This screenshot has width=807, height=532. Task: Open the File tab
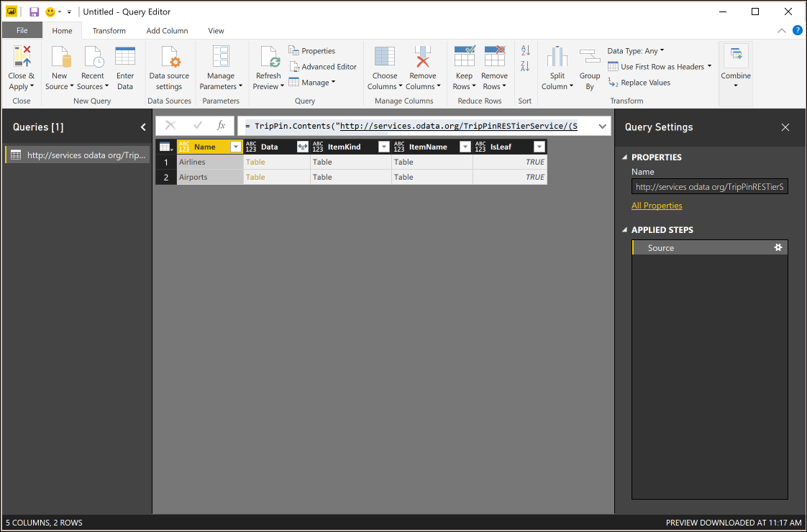click(22, 30)
